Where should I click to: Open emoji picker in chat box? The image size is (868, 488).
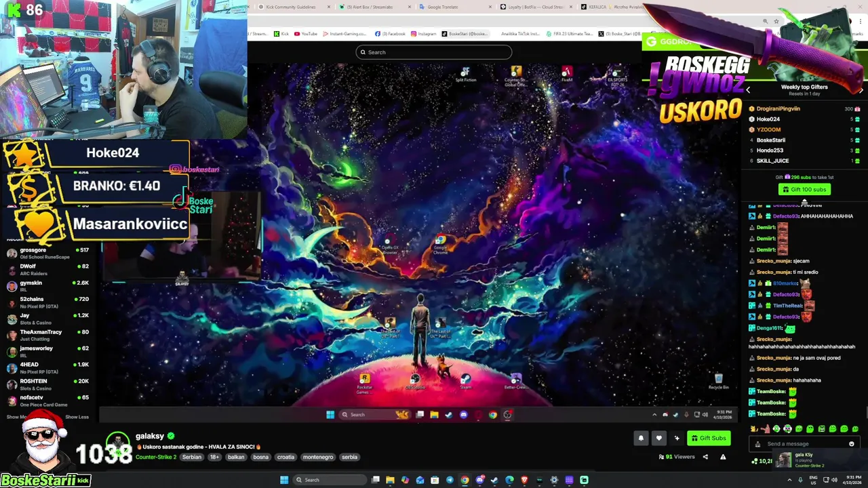(852, 444)
